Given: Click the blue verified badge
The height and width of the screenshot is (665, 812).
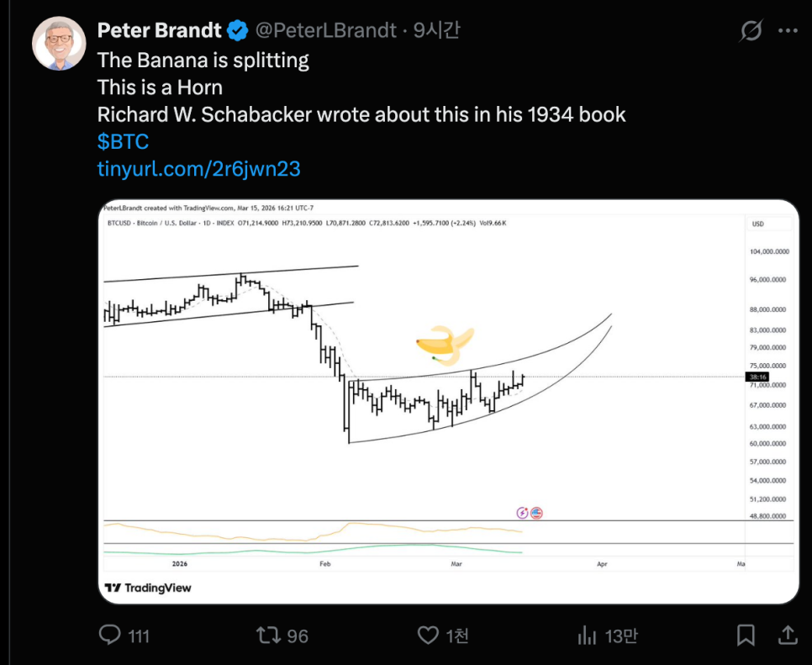Looking at the screenshot, I should tap(239, 31).
